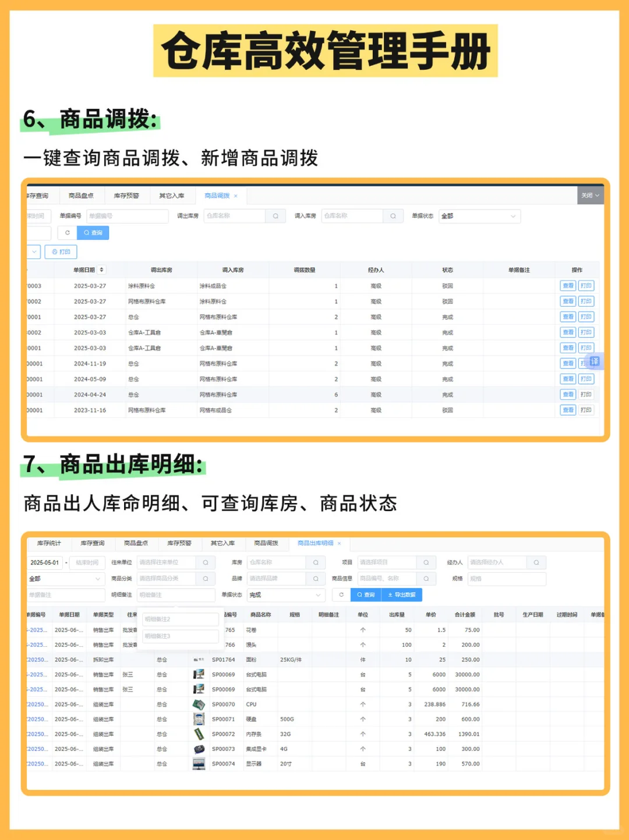Click the search magnifier beside 往来单位 field
Viewport: 629px width, 840px height.
[205, 562]
